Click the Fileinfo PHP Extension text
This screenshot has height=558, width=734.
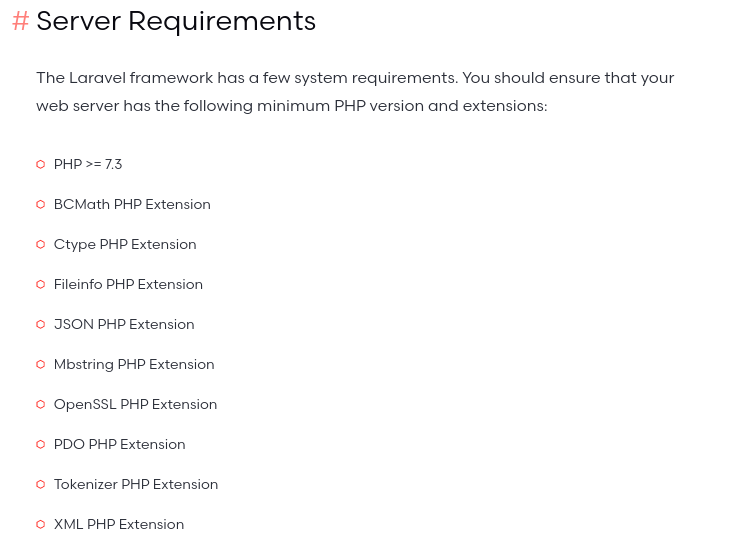pyautogui.click(x=128, y=284)
